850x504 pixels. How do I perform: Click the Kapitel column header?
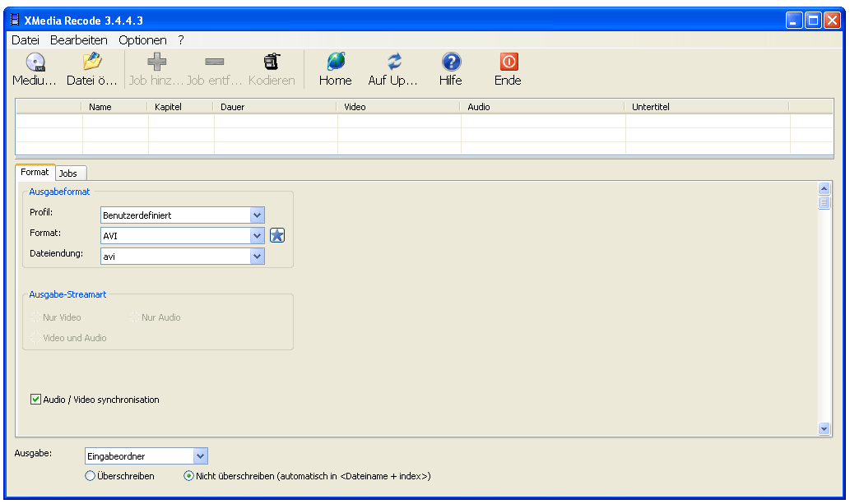pyautogui.click(x=180, y=107)
